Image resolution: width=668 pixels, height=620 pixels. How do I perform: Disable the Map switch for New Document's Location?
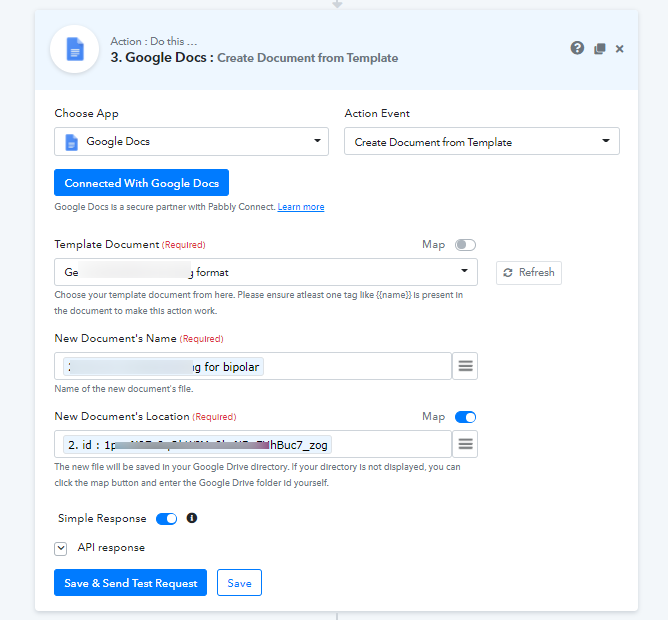pyautogui.click(x=465, y=417)
